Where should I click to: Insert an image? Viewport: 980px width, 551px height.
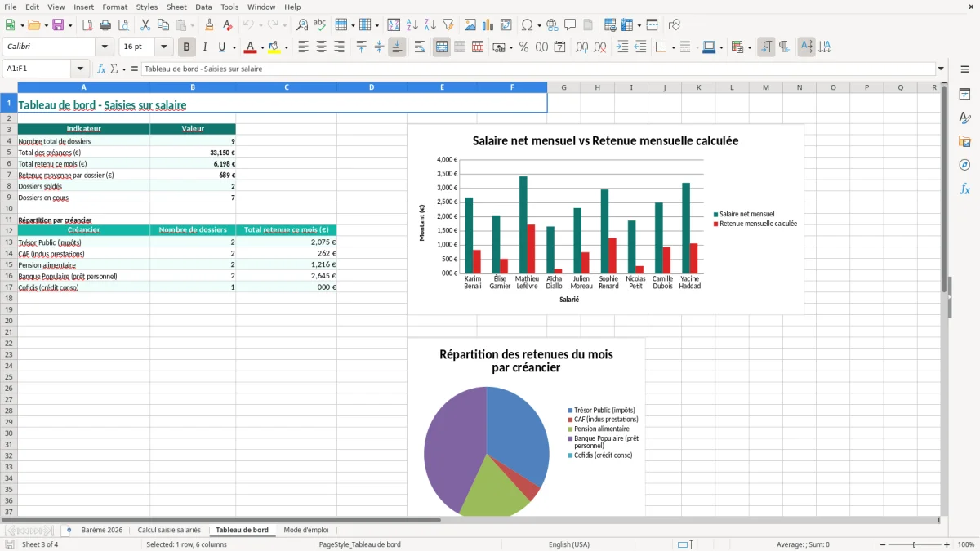point(470,25)
